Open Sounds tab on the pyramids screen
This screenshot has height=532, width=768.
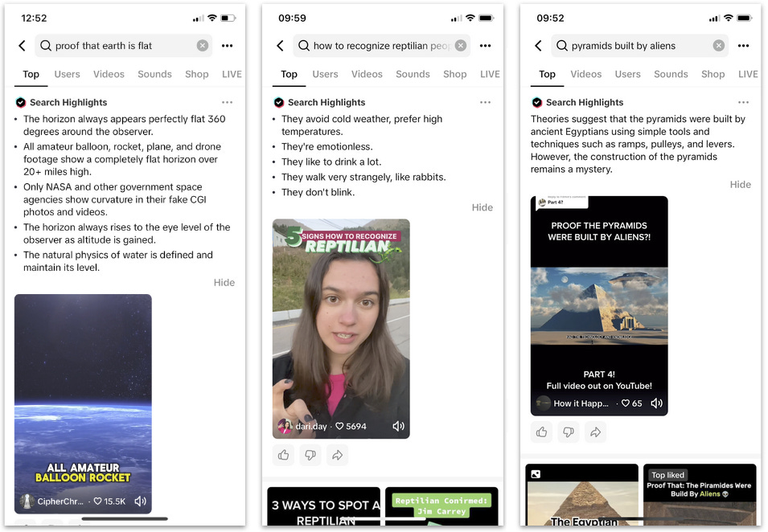tap(671, 74)
